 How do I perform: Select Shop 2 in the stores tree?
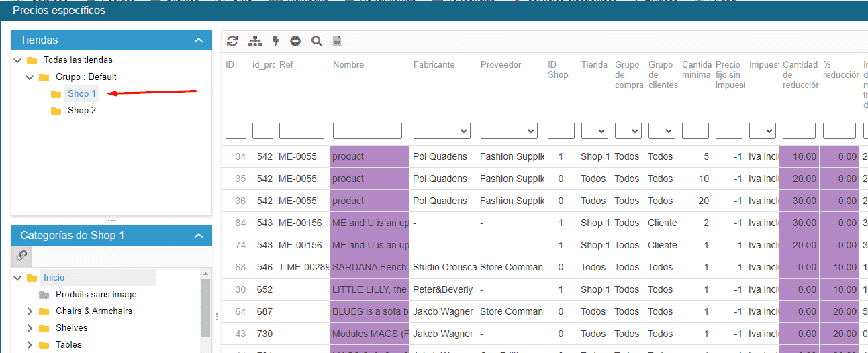point(82,111)
